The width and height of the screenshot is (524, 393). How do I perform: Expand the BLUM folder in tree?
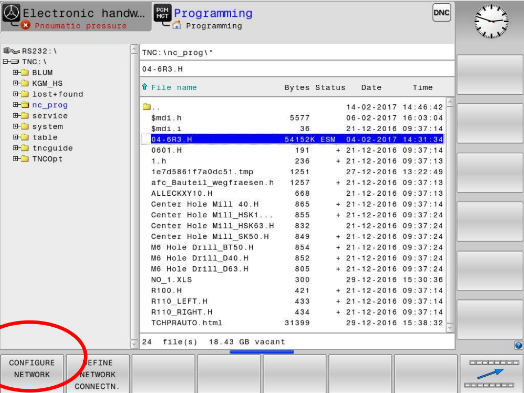(15, 72)
